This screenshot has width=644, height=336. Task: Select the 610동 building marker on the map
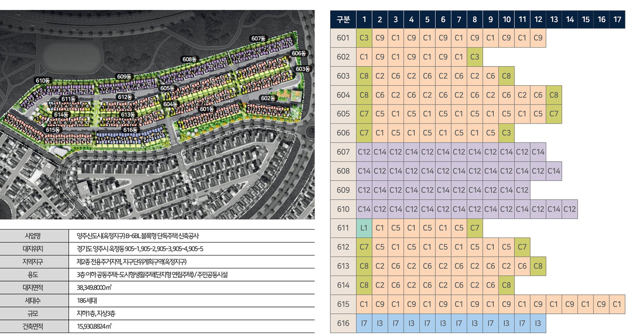[x=43, y=80]
